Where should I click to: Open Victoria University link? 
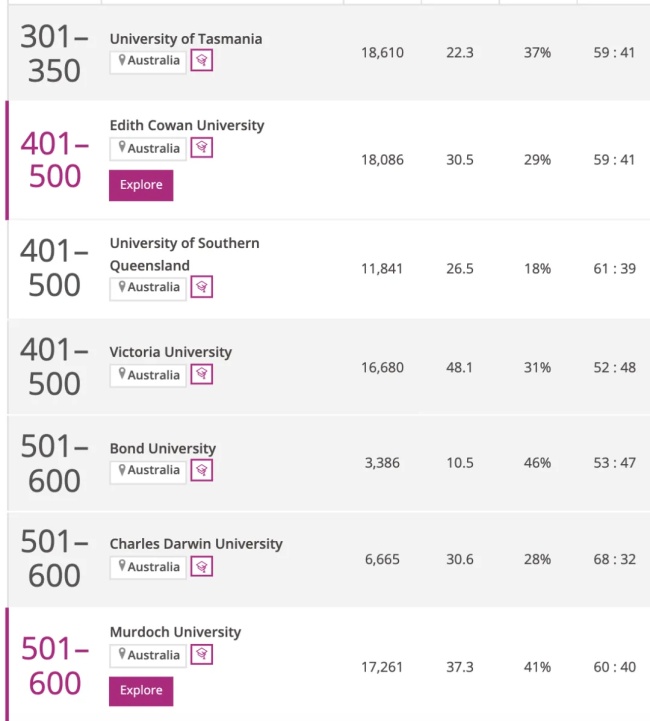click(171, 352)
